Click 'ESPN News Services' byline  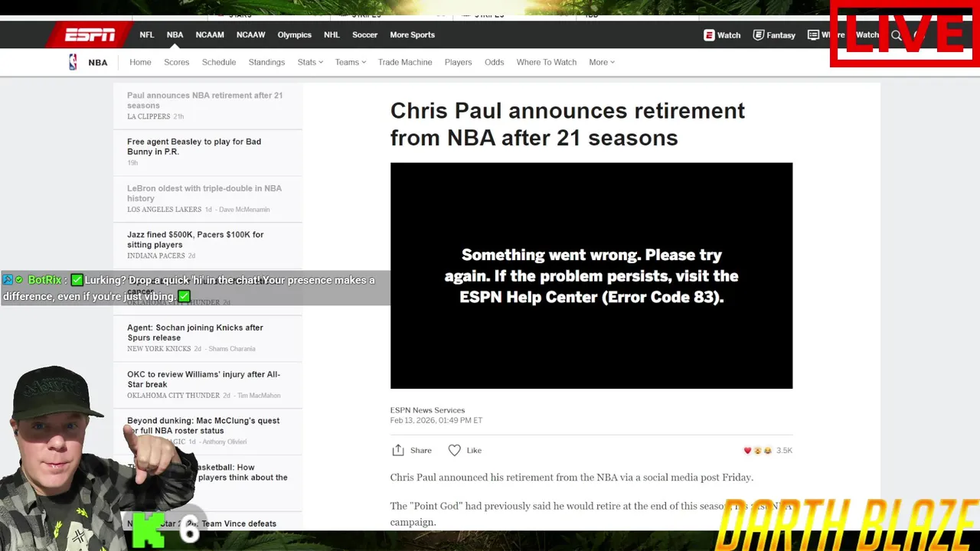click(427, 410)
